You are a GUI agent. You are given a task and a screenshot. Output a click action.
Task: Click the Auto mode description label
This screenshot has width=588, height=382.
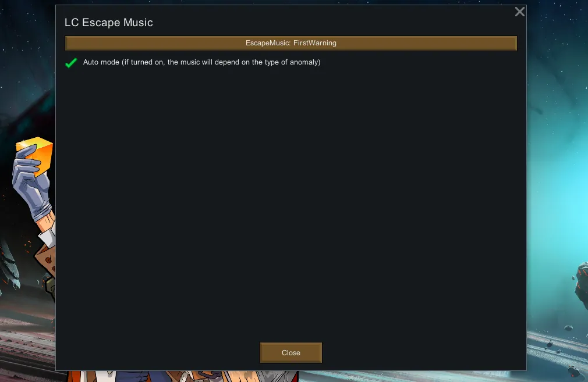201,62
